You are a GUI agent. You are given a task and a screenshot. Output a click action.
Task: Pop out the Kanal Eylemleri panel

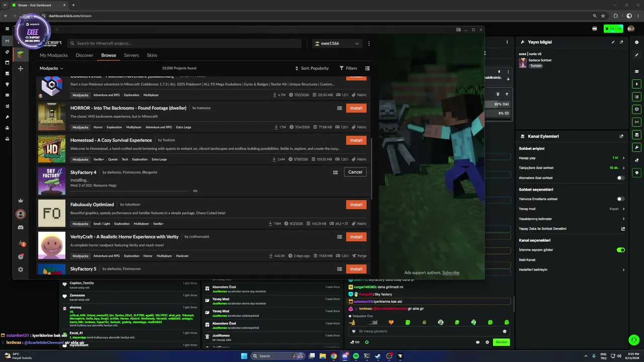click(x=621, y=136)
